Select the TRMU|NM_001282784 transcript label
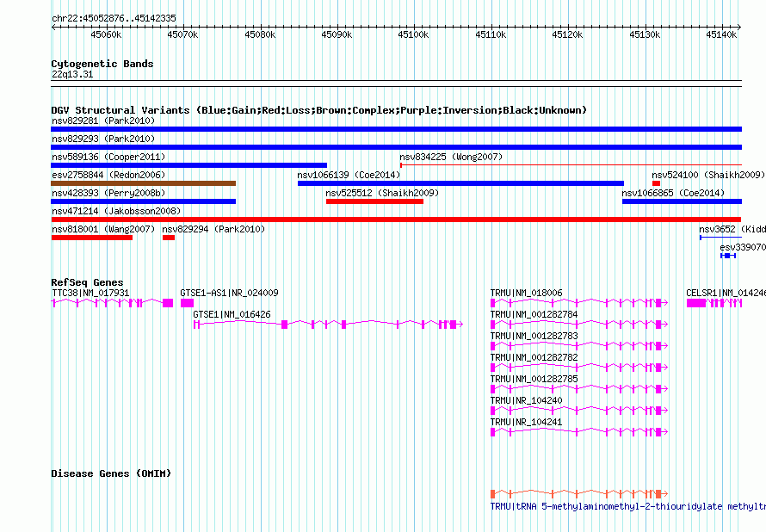 [534, 314]
